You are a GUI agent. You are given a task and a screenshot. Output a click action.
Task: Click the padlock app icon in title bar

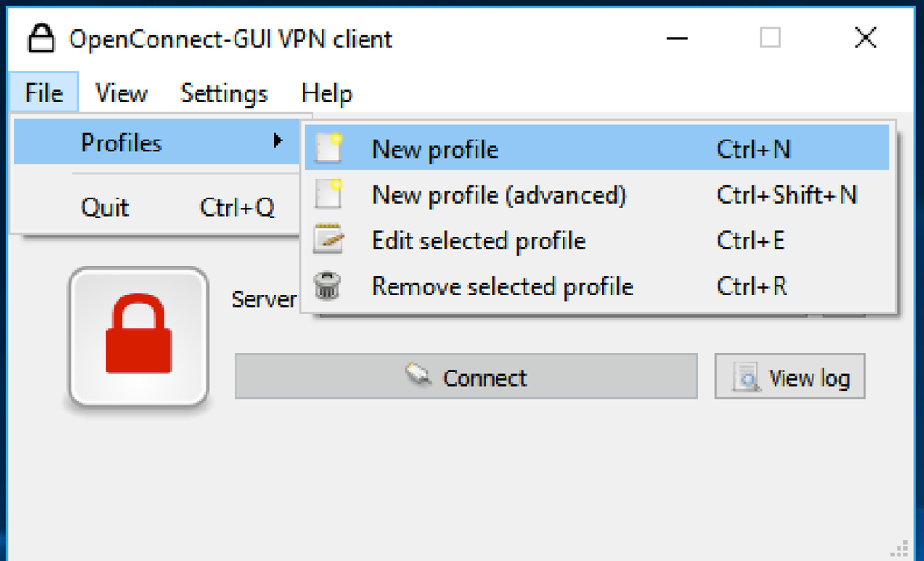[41, 39]
